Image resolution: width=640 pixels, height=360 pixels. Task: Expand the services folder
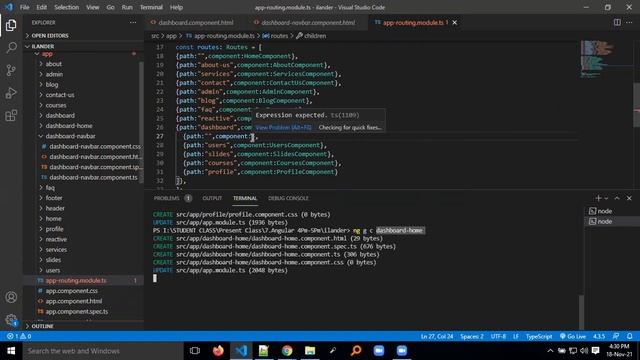coord(56,249)
